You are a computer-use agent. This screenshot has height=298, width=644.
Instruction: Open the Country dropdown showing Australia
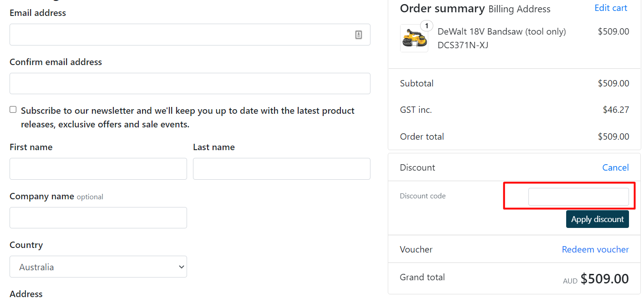(98, 267)
